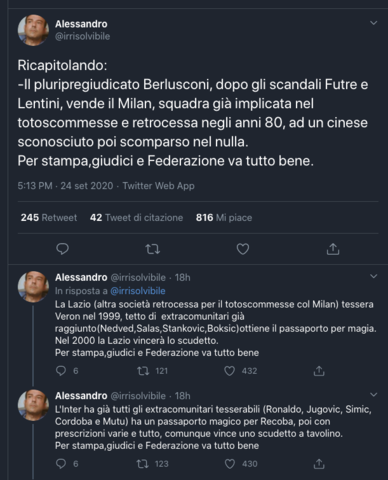Expand options chevron on Lazio tweet
388x480 pixels.
pyautogui.click(x=374, y=276)
